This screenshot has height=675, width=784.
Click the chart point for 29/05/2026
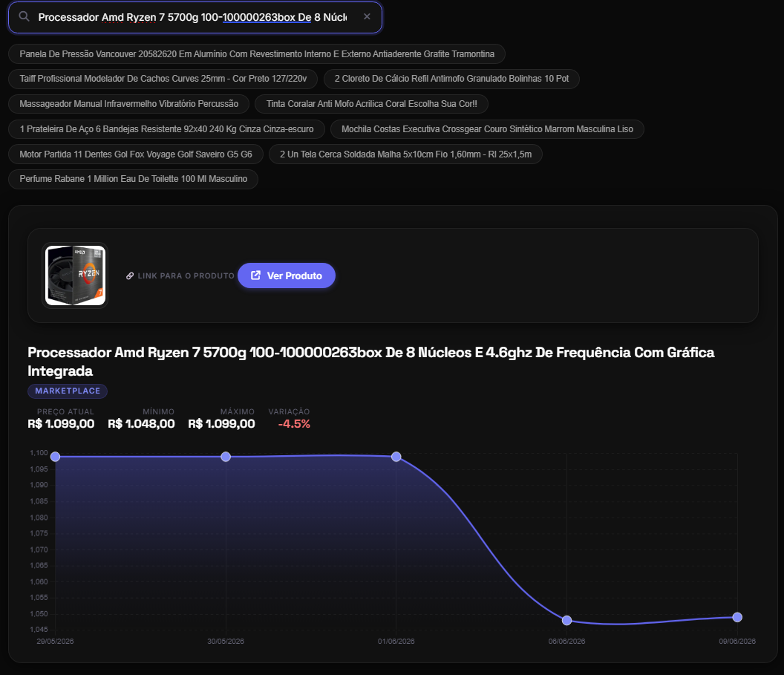(56, 457)
